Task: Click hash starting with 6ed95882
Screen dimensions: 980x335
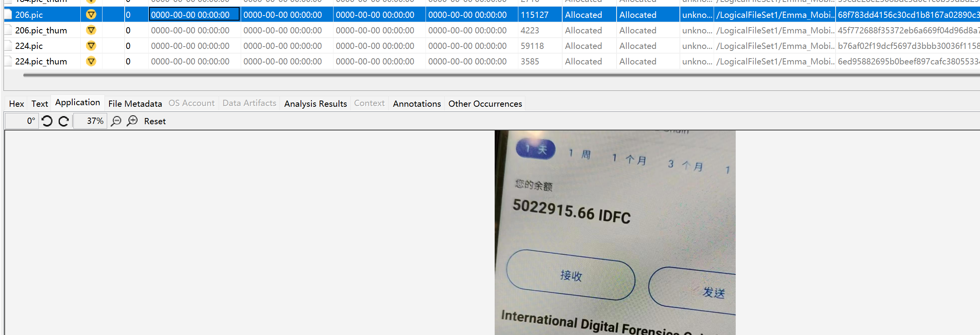Action: point(909,61)
